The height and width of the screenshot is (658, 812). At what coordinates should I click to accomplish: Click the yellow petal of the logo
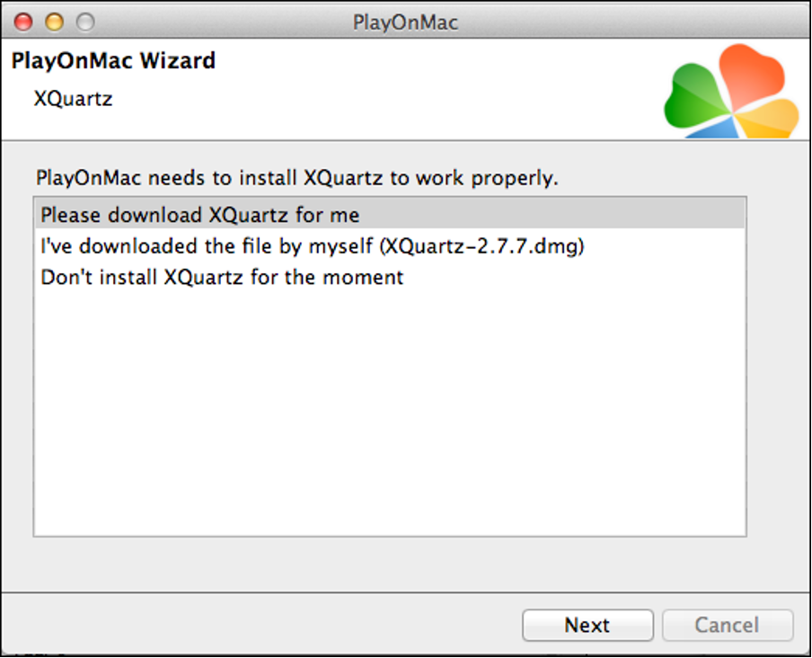tap(772, 118)
